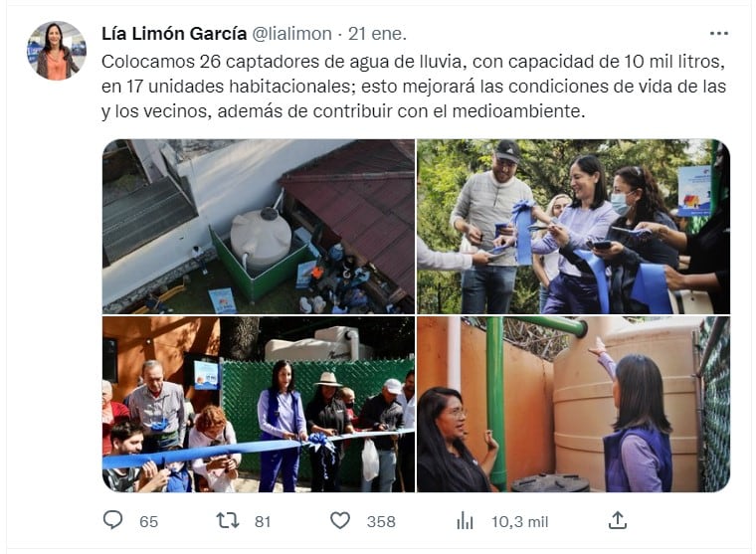The image size is (756, 554).
Task: Like the tweet with heart icon
Action: 340,521
